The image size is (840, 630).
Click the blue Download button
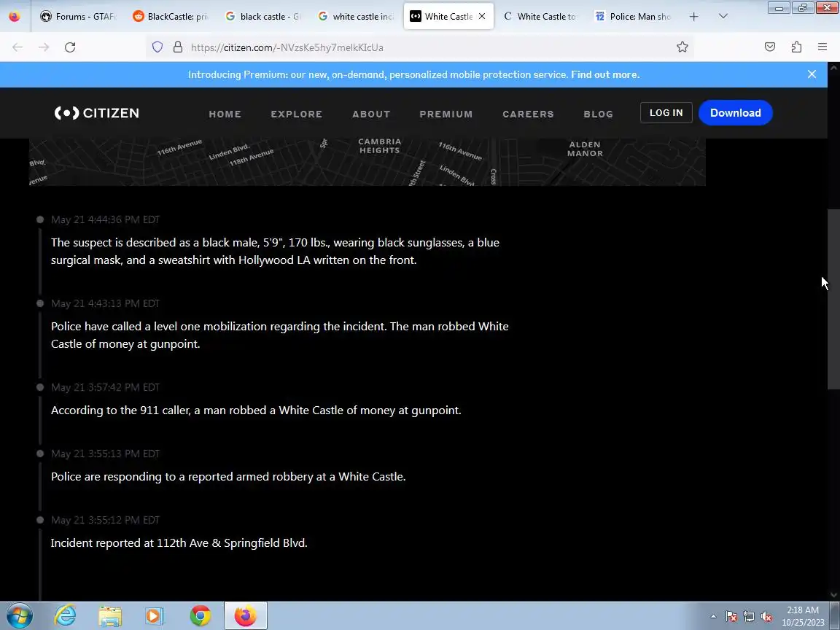736,112
